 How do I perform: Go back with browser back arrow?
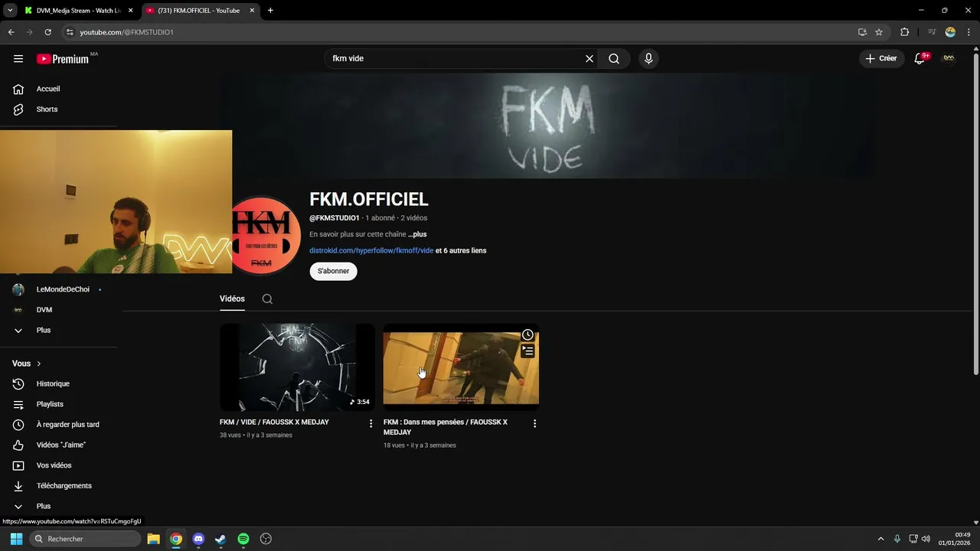[11, 32]
